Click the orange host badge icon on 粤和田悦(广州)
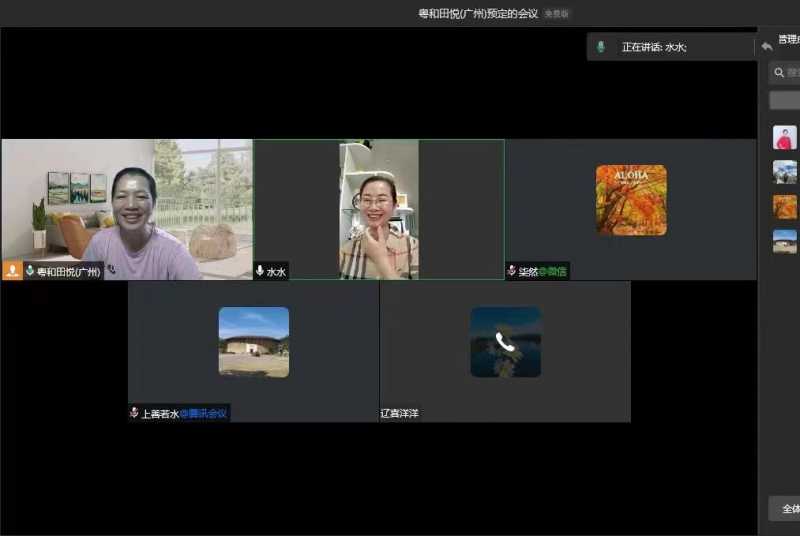800x536 pixels. pos(13,271)
